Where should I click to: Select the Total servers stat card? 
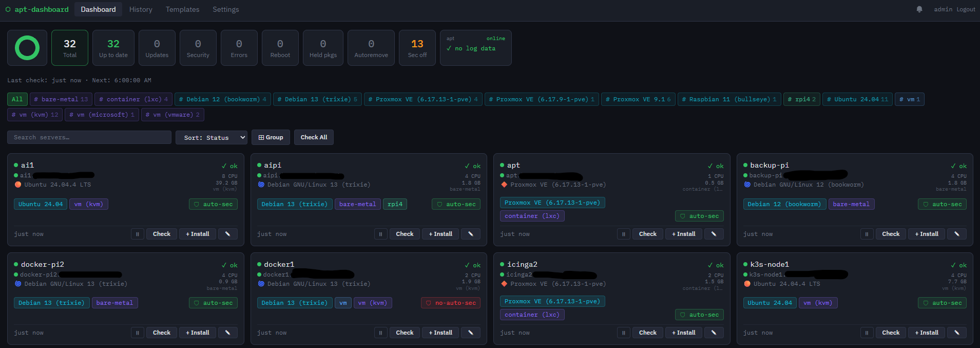(70, 48)
